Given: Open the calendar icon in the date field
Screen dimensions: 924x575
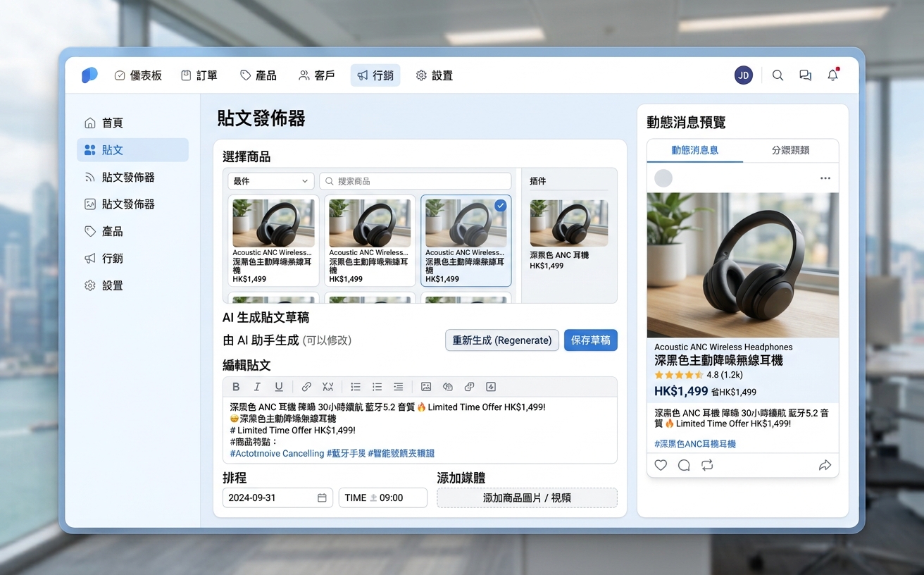Looking at the screenshot, I should pos(322,497).
